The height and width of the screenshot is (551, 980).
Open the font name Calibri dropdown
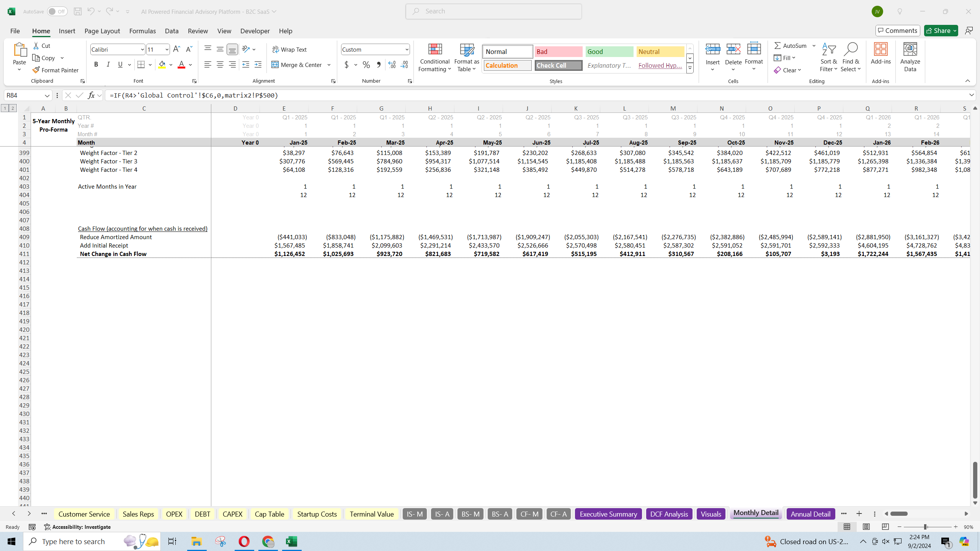(142, 49)
